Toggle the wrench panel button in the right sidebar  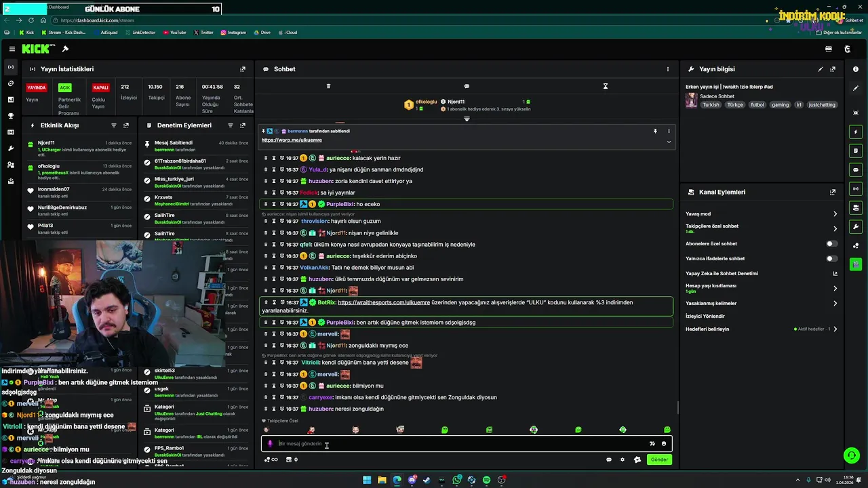click(856, 226)
